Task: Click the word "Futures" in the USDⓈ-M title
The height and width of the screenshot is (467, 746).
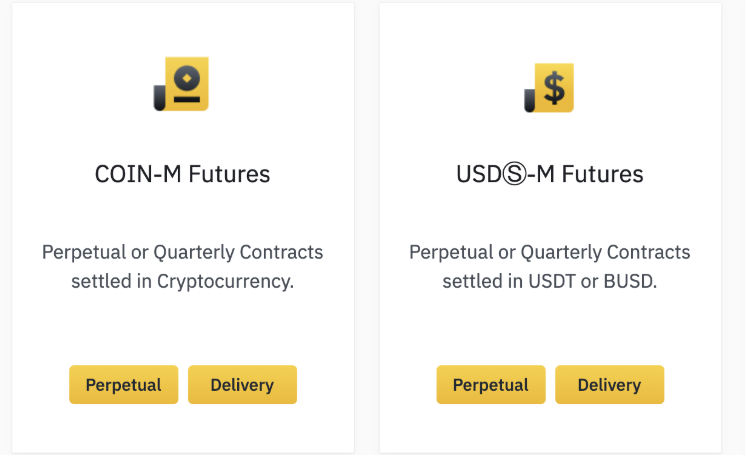Action: pos(602,175)
